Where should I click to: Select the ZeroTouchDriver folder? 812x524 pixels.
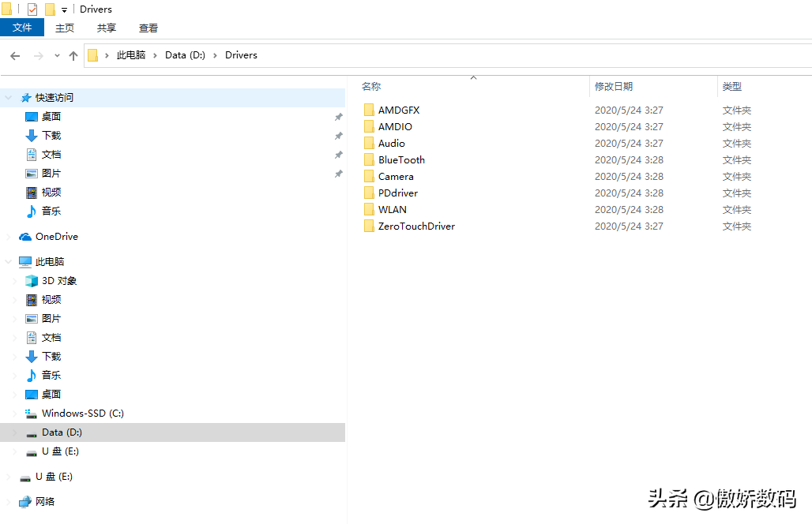tap(416, 226)
